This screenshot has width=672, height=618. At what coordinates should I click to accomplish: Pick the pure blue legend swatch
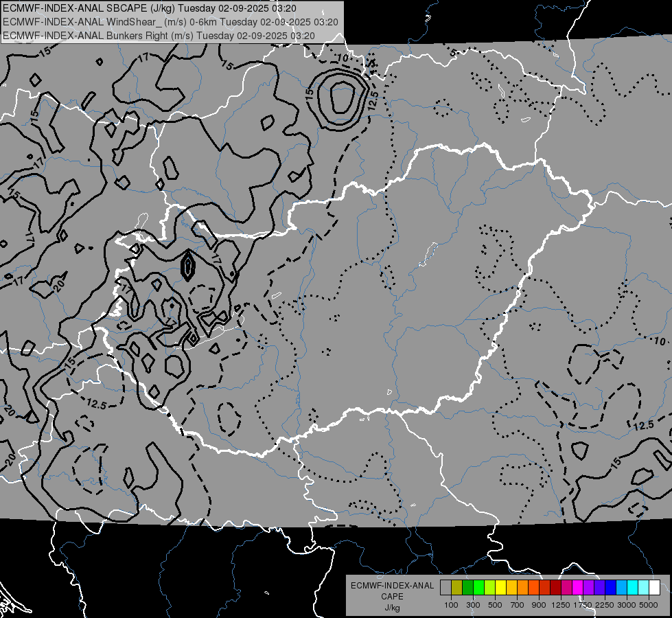tap(611, 588)
